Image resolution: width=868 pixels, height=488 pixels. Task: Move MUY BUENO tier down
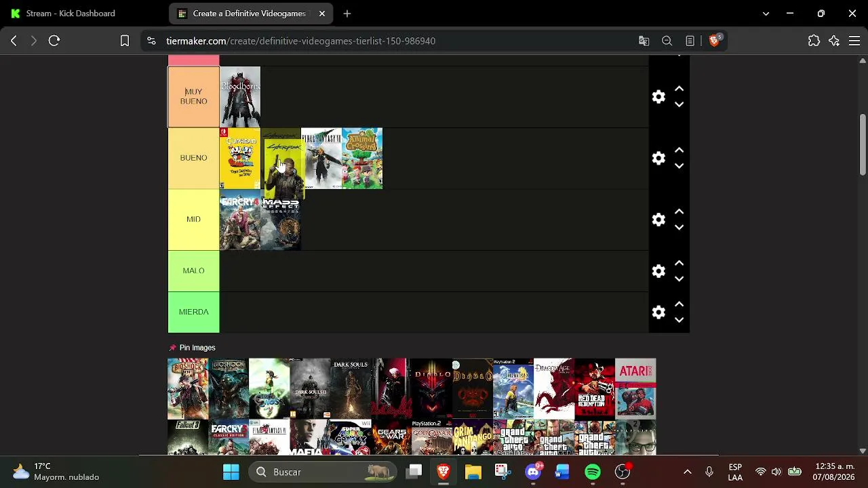(679, 105)
